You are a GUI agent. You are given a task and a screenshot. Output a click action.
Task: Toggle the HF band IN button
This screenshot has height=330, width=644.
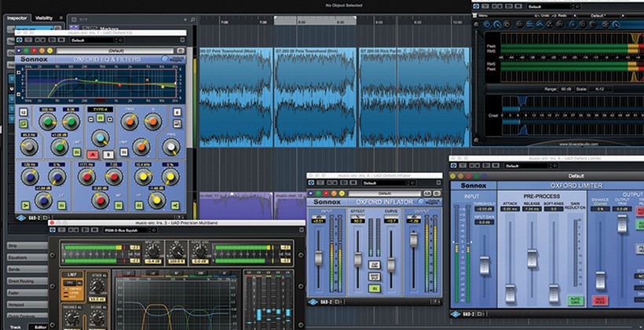coord(139,205)
